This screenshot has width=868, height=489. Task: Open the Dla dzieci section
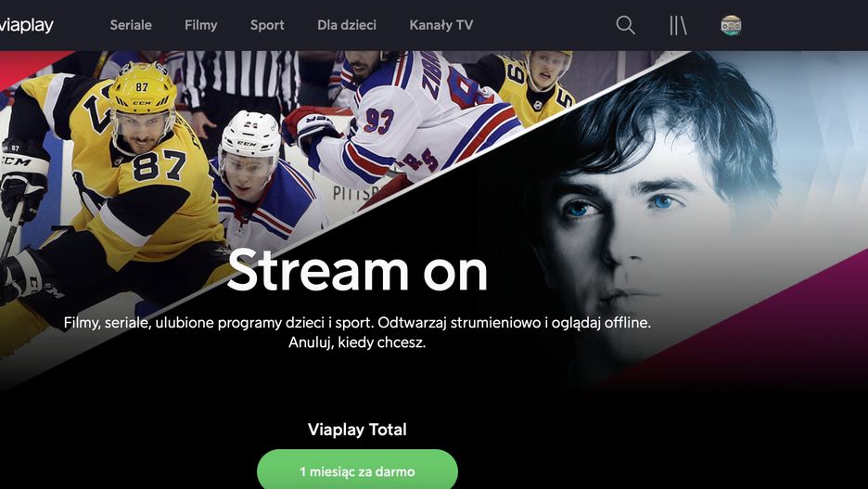(347, 25)
